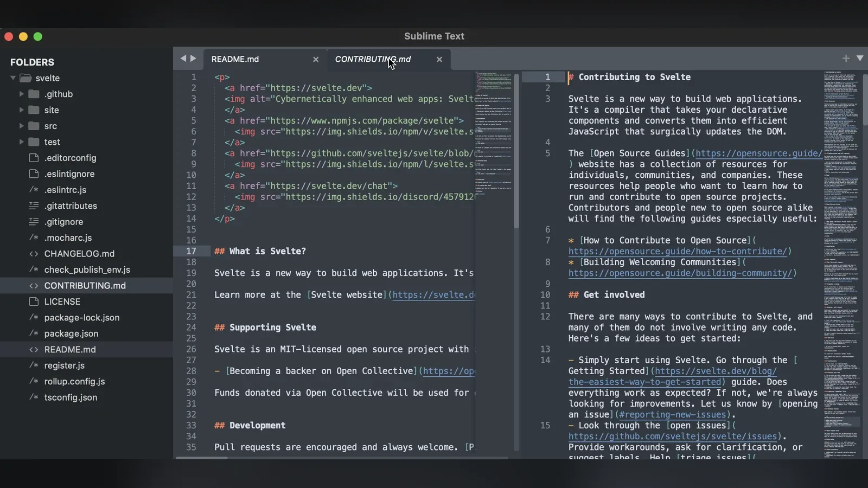Click the CHANGELOG.md markup icon
This screenshot has height=488, width=868.
34,254
